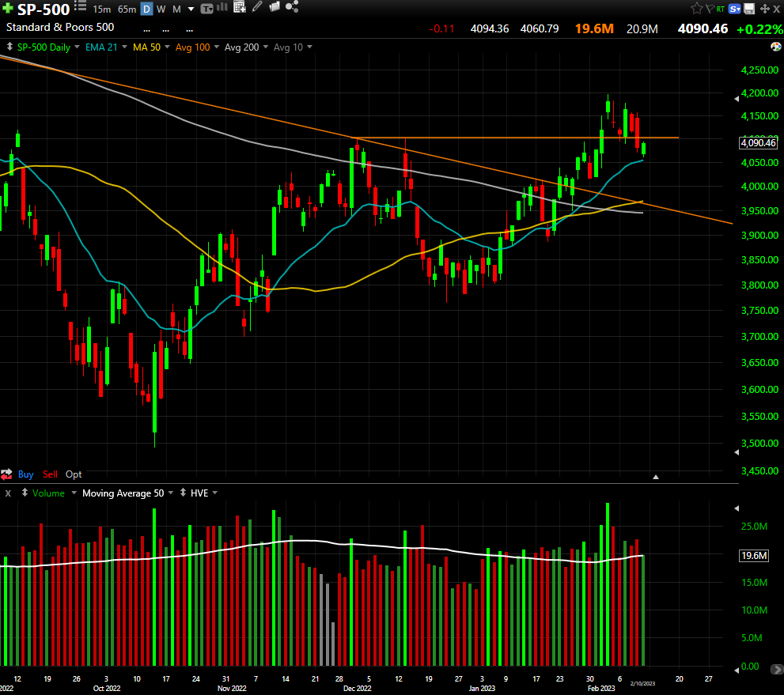Click the 19.6M orange volume value in header
This screenshot has width=784, height=695.
(594, 28)
